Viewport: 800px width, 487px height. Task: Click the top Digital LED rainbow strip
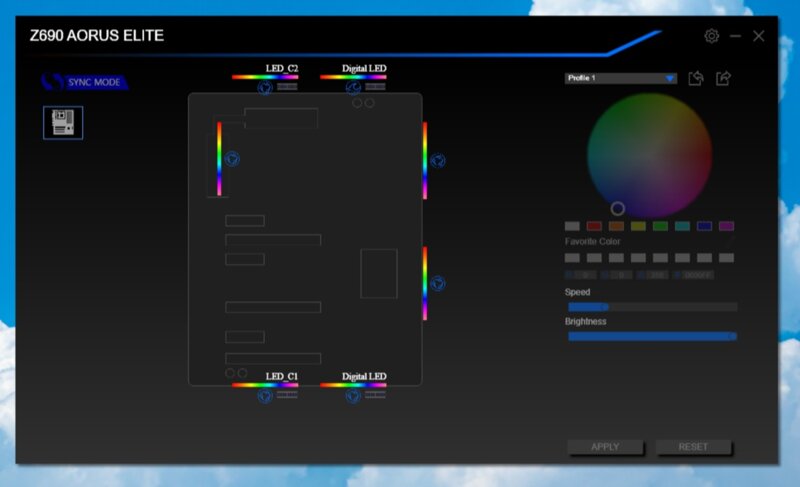coord(353,77)
